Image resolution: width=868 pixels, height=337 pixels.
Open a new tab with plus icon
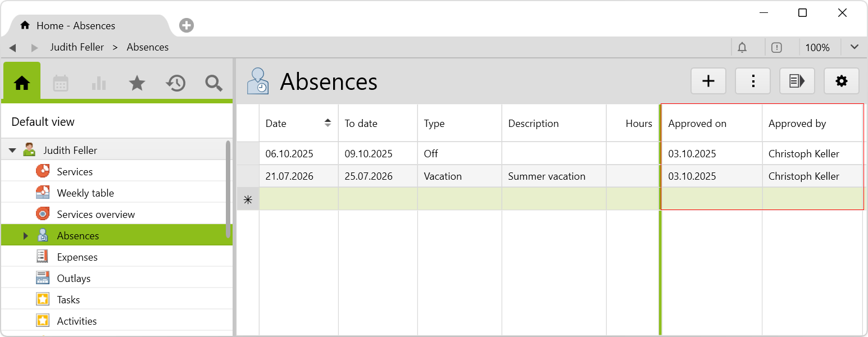click(x=187, y=26)
